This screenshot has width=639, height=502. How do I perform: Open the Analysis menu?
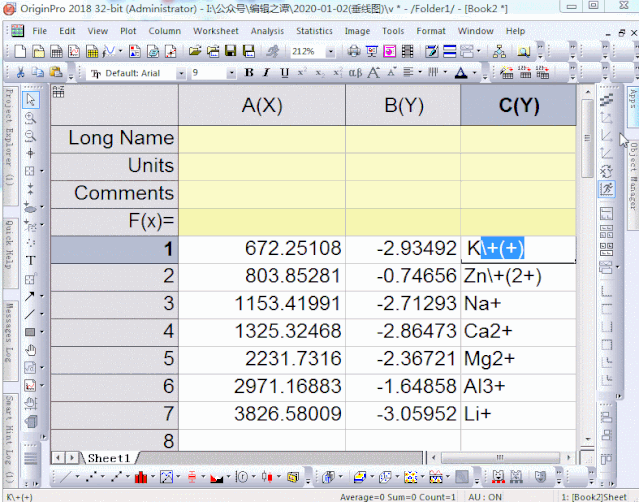(x=267, y=31)
